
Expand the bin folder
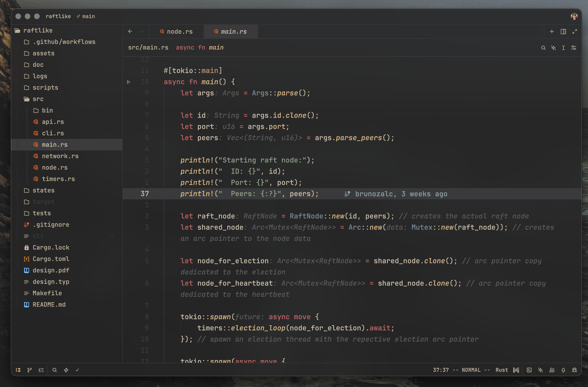[67, 110]
